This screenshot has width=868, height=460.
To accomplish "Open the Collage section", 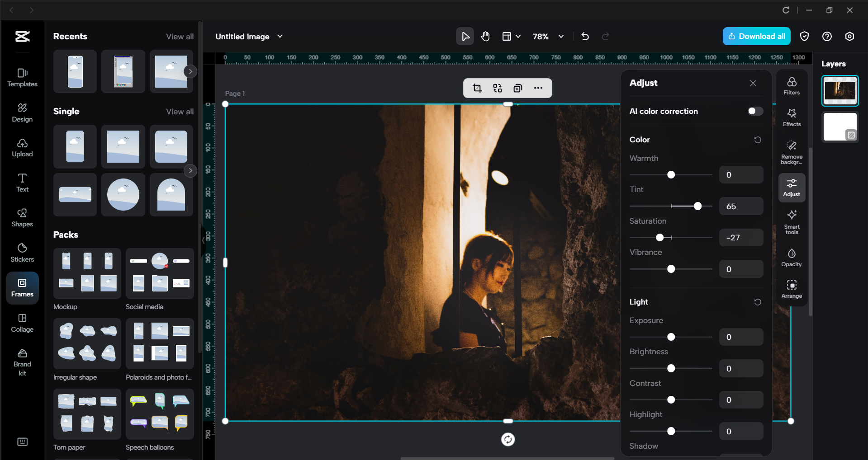I will (x=22, y=323).
